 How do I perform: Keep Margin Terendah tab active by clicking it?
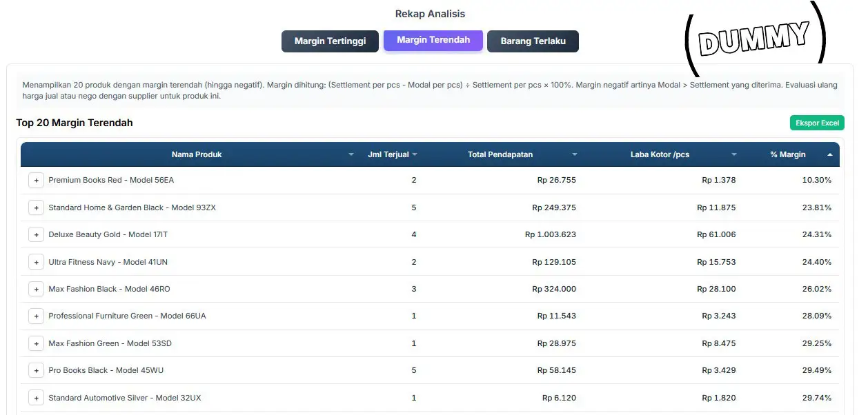[433, 41]
